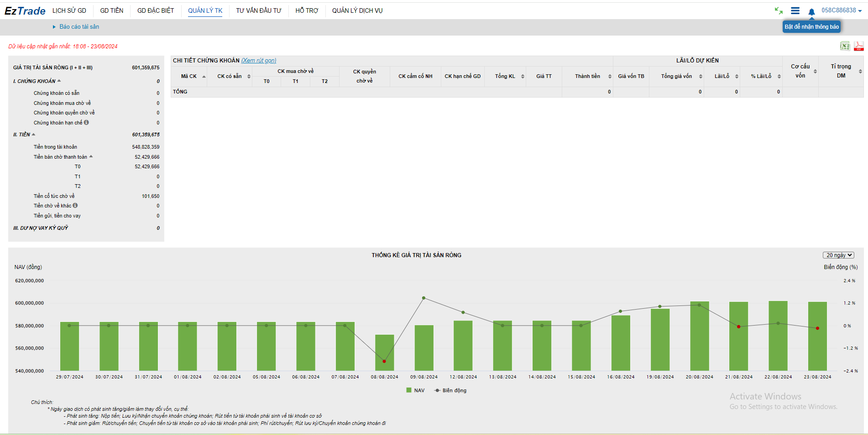Click the NAV bar for 20/08/2024
Viewport: 868px width, 435px height.
coord(699,336)
